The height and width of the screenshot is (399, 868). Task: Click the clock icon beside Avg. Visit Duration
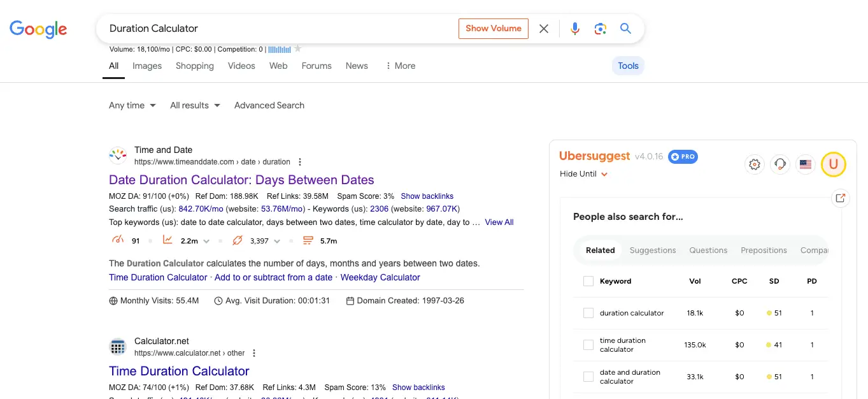tap(218, 301)
